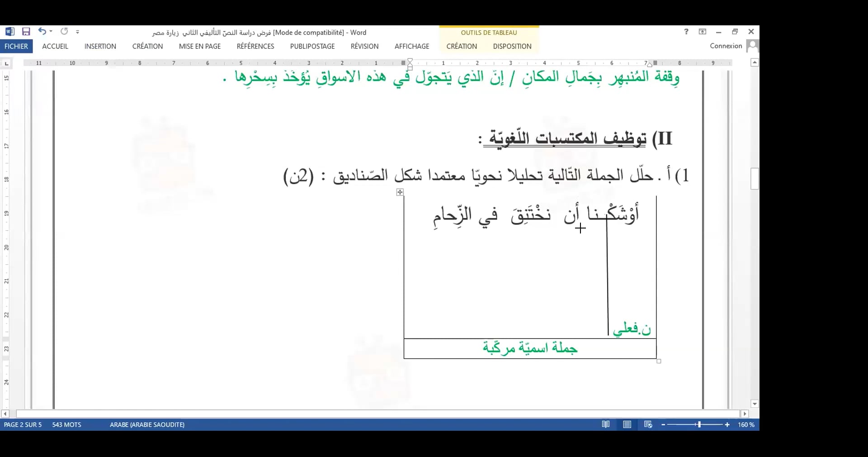Save the document with the floppy disk icon
The height and width of the screenshot is (457, 868).
click(x=26, y=32)
